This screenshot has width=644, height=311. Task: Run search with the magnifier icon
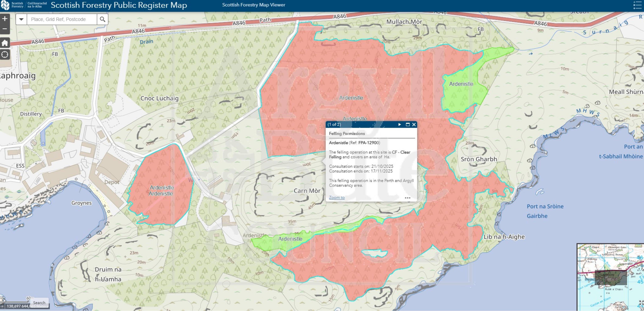click(103, 19)
